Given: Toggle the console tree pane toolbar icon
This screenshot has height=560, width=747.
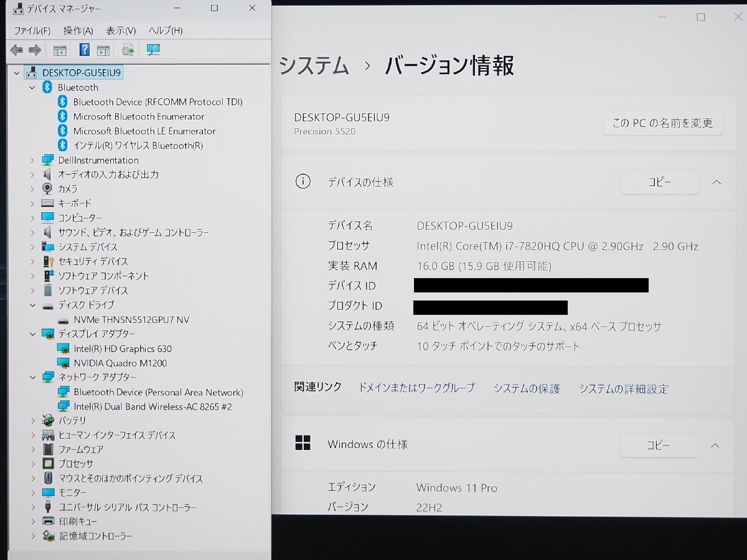Looking at the screenshot, I should pyautogui.click(x=60, y=50).
